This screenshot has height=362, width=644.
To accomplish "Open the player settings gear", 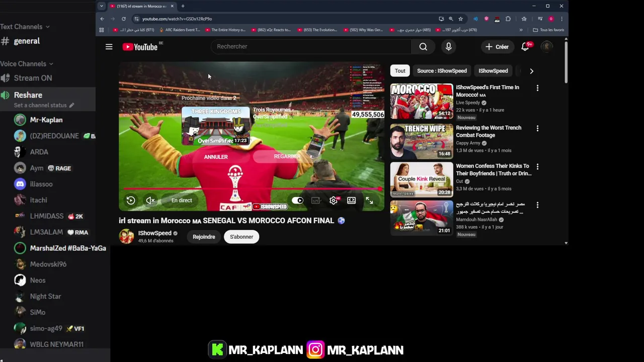I will point(334,201).
